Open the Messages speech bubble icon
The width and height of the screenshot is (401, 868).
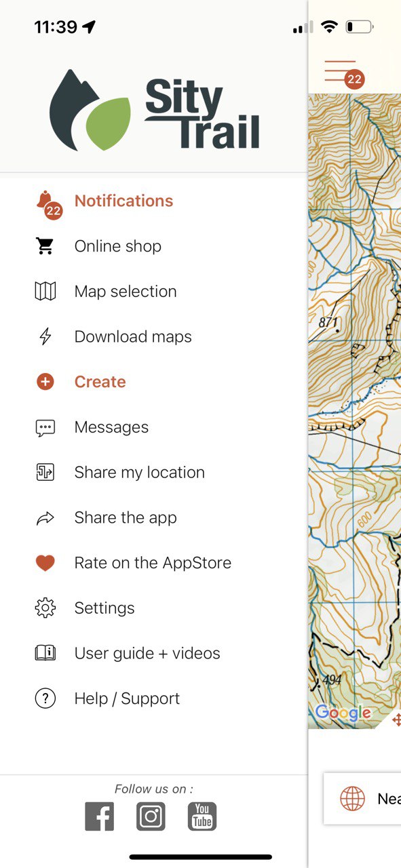(45, 427)
